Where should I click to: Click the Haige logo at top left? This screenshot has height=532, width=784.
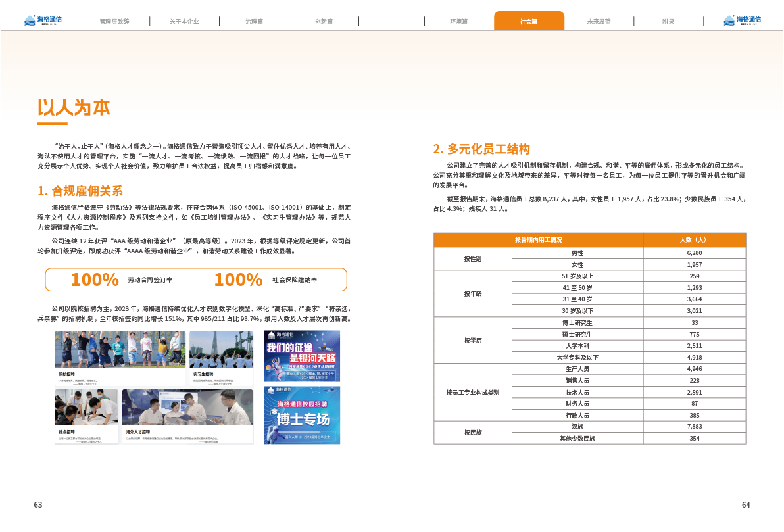43,20
